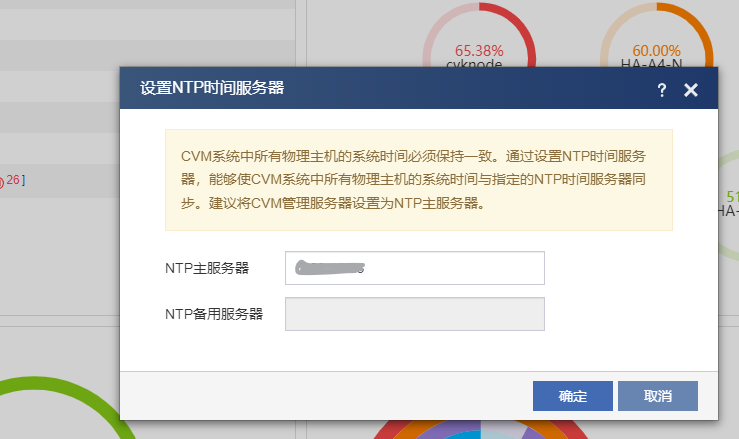Focus the NTP主服务器 input field
The image size is (739, 439).
coord(414,268)
